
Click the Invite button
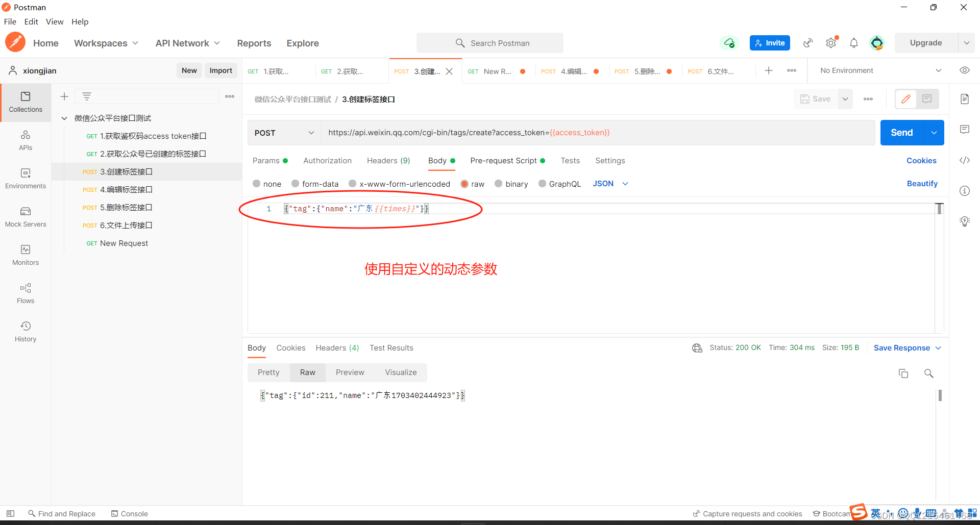coord(770,43)
